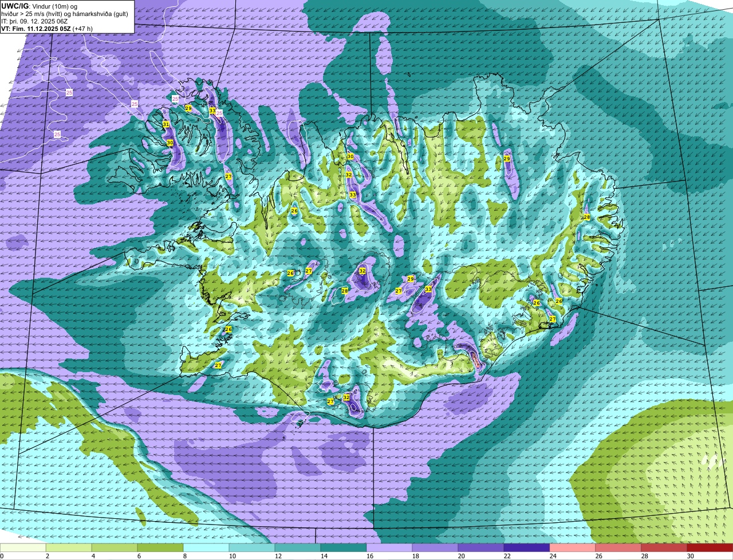Click the 28–30 m/s red legend swatch
This screenshot has width=733, height=560.
point(664,547)
